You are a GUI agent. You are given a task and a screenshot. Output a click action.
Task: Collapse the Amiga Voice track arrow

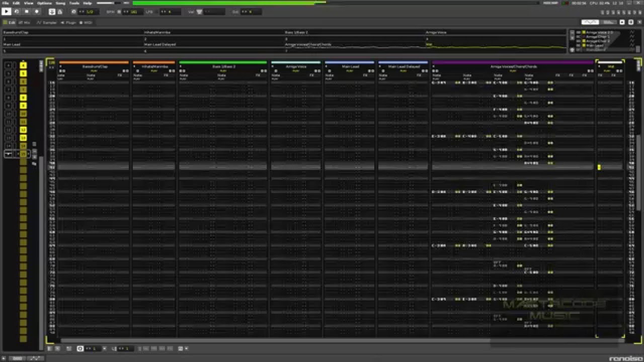(273, 66)
